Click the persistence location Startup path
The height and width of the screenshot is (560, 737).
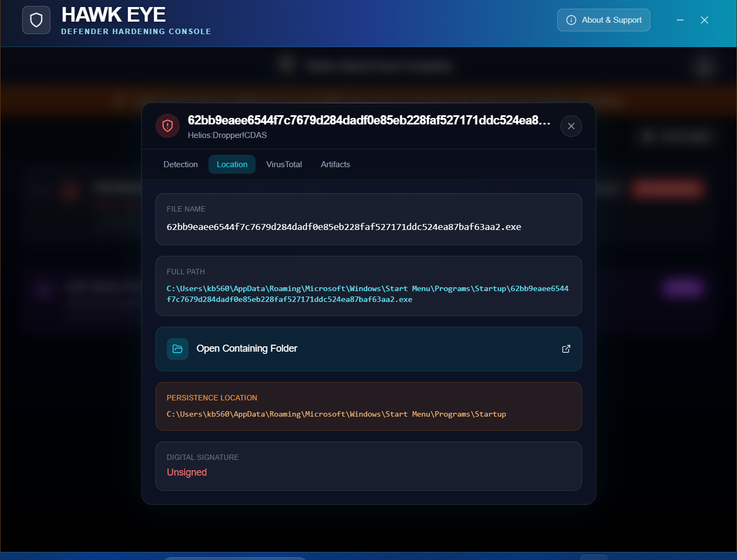pos(336,414)
